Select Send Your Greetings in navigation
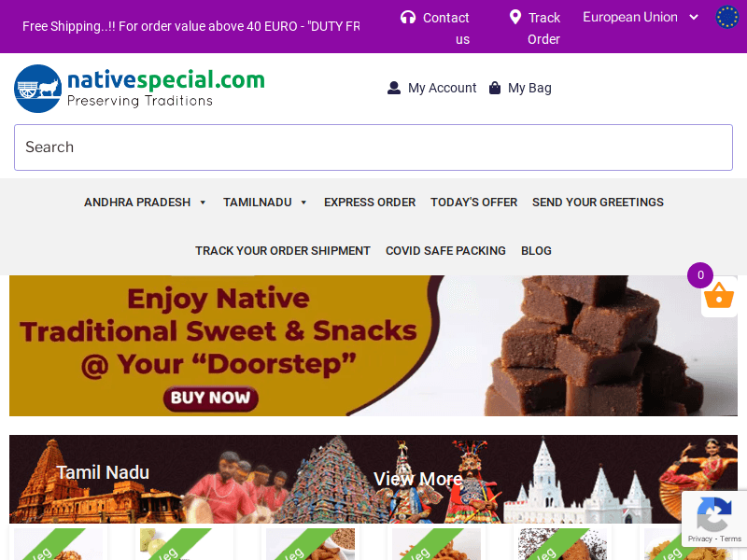This screenshot has width=747, height=560. point(598,203)
